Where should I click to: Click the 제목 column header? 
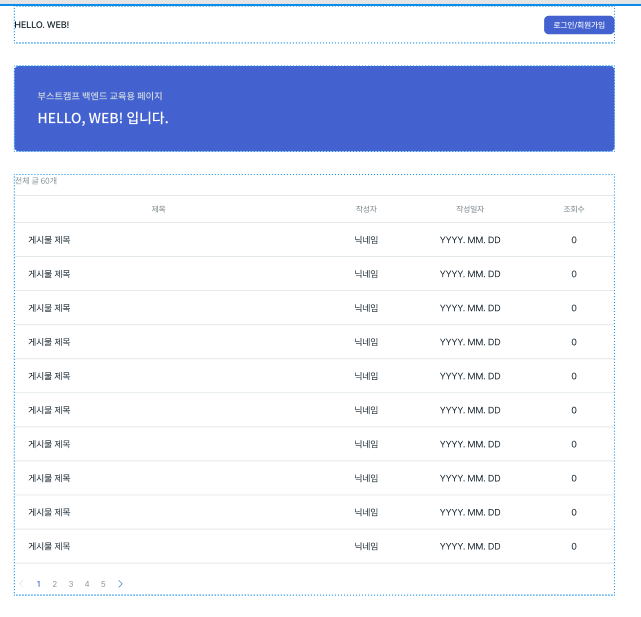(158, 209)
